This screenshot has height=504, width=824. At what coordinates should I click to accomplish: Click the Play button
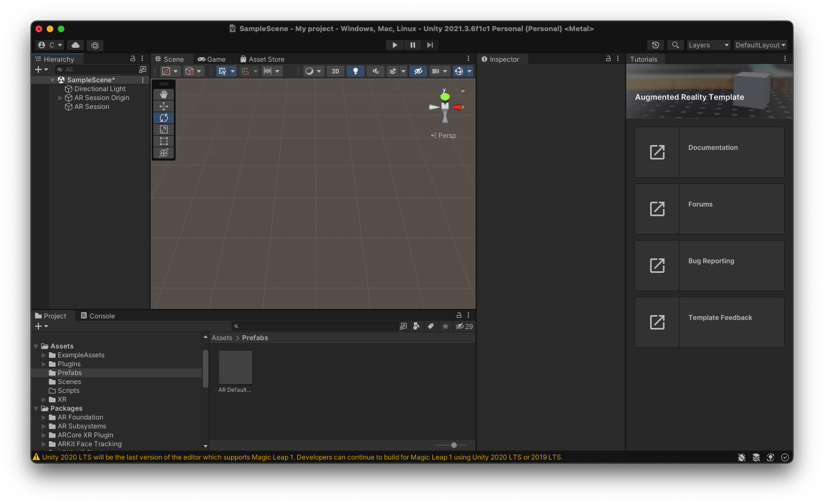click(394, 45)
